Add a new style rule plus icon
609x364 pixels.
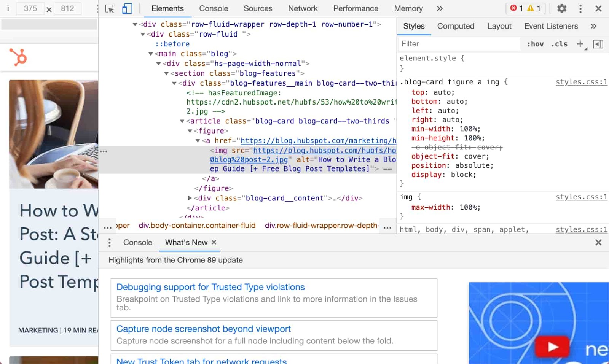pyautogui.click(x=580, y=44)
